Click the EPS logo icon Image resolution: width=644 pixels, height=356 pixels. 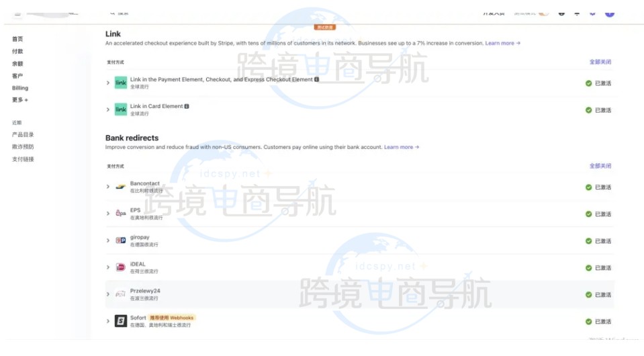coord(120,214)
